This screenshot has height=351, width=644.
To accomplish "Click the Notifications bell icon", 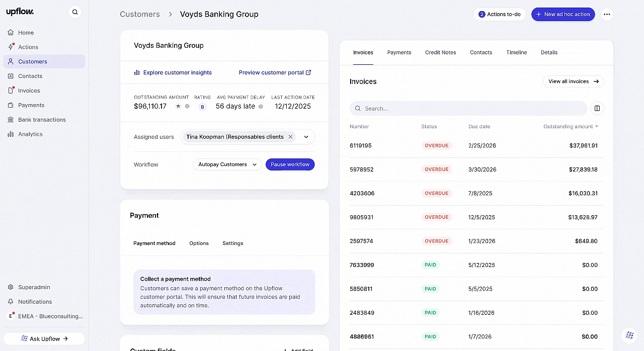I will tap(11, 302).
